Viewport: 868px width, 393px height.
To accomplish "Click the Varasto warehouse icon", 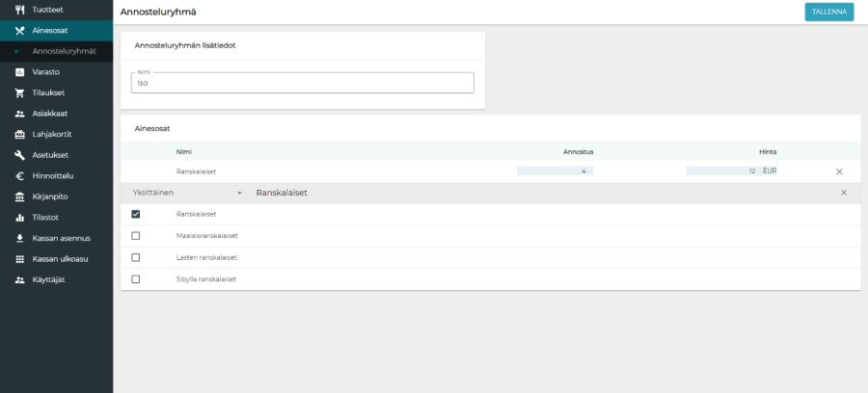I will pyautogui.click(x=19, y=72).
